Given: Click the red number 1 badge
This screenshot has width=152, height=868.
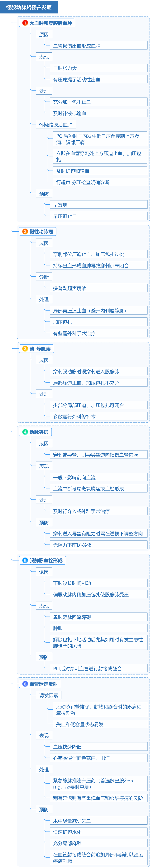Looking at the screenshot, I should coord(25,23).
